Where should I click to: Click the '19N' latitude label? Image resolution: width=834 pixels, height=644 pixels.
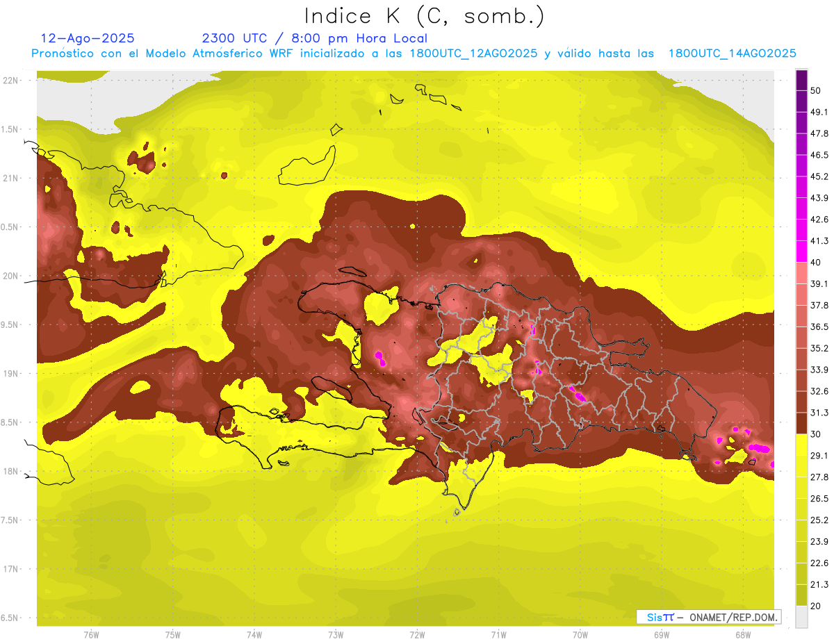click(x=11, y=373)
